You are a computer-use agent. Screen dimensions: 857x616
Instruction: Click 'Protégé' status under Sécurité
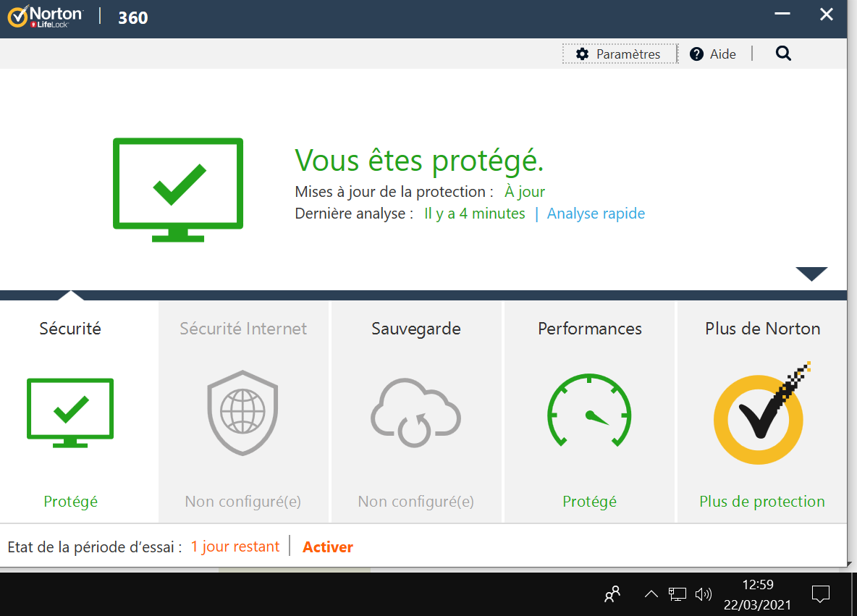click(x=70, y=501)
